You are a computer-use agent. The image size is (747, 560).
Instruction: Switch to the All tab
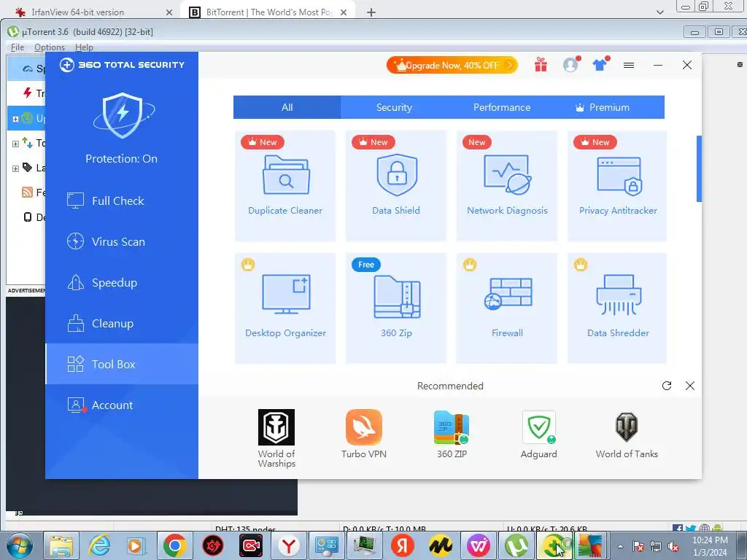click(x=287, y=107)
